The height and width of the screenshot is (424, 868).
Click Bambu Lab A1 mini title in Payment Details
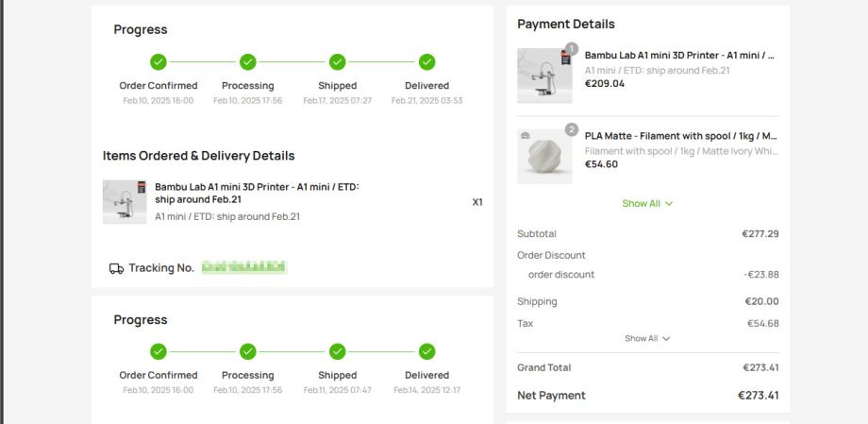click(x=679, y=55)
